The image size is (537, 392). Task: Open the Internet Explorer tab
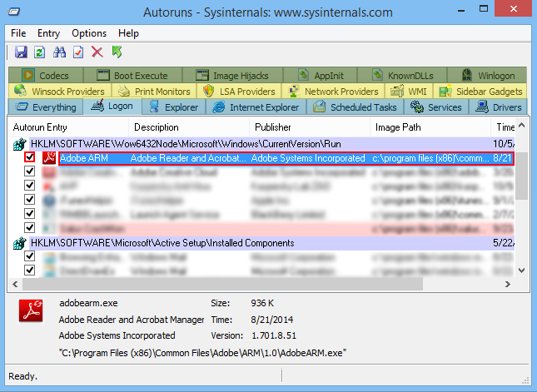[x=256, y=107]
